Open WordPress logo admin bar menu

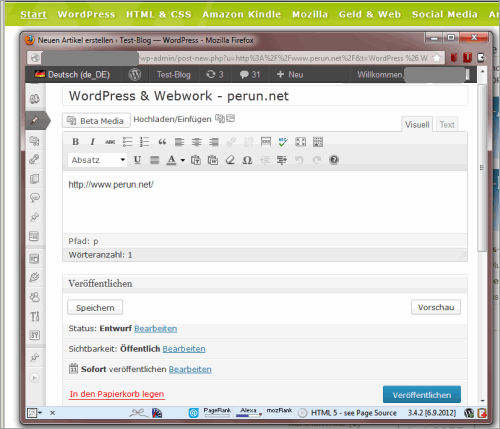pyautogui.click(x=135, y=74)
